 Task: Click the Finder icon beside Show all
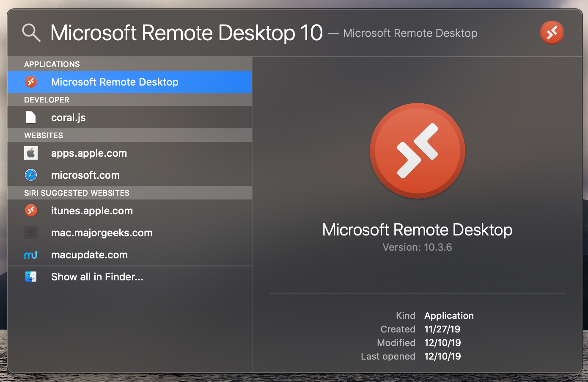point(31,277)
